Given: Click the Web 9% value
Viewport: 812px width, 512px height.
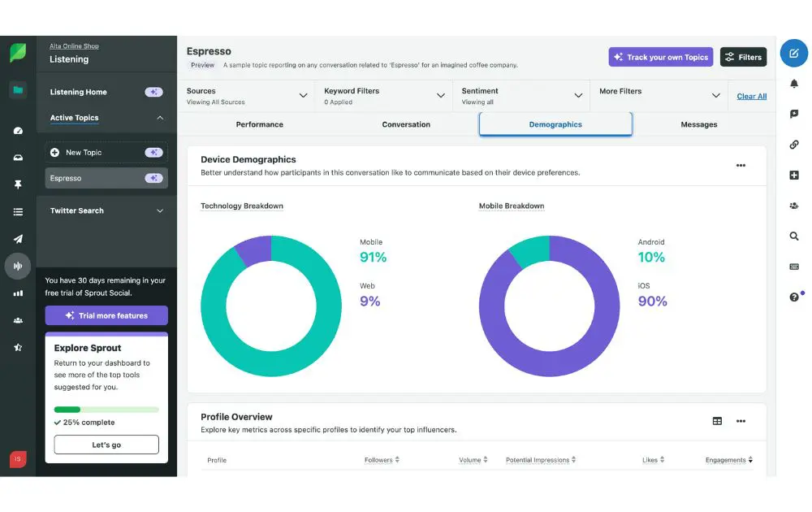Looking at the screenshot, I should pos(369,301).
